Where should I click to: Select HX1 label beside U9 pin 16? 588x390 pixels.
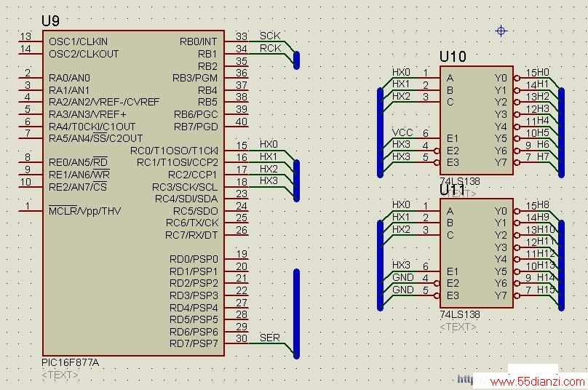click(269, 156)
